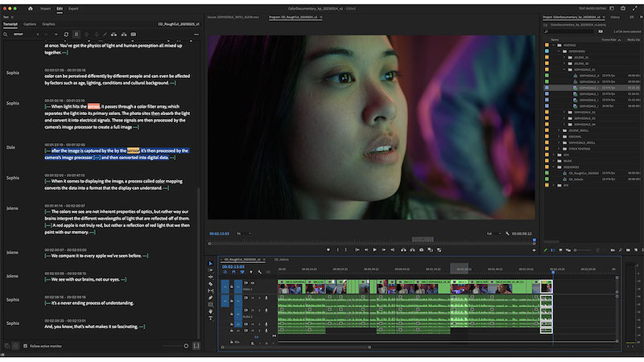
Task: Open the transcript panel more options menu
Action: coord(196,35)
